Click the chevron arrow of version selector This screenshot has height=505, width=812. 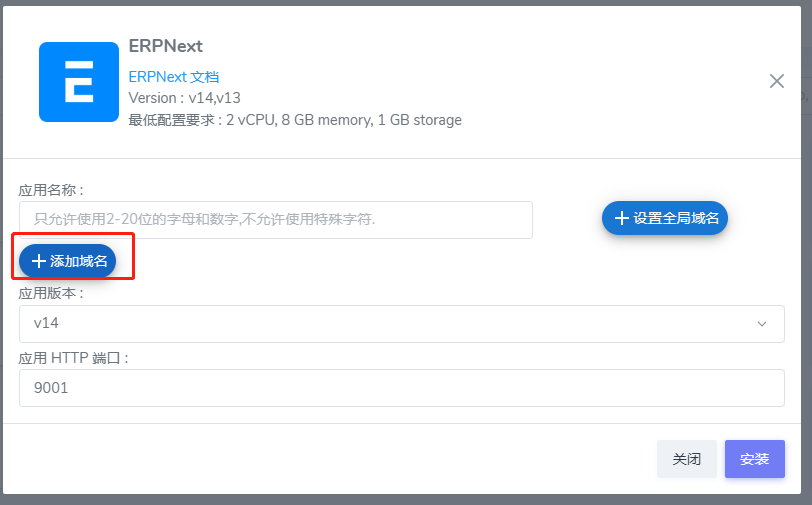(762, 324)
